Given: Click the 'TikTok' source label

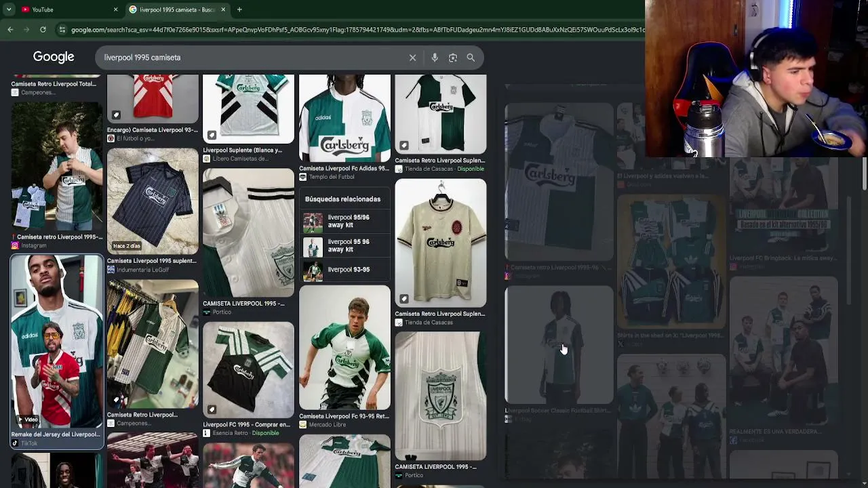Looking at the screenshot, I should pos(28,444).
